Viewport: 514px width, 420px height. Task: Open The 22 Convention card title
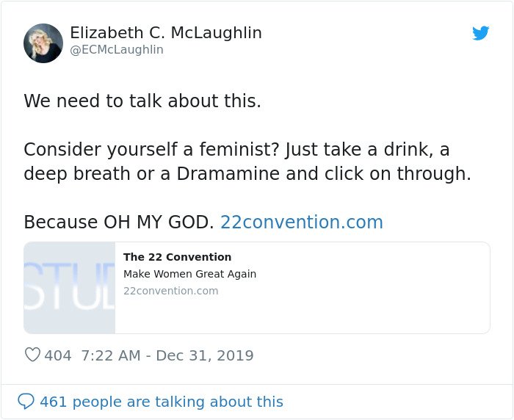(x=177, y=257)
